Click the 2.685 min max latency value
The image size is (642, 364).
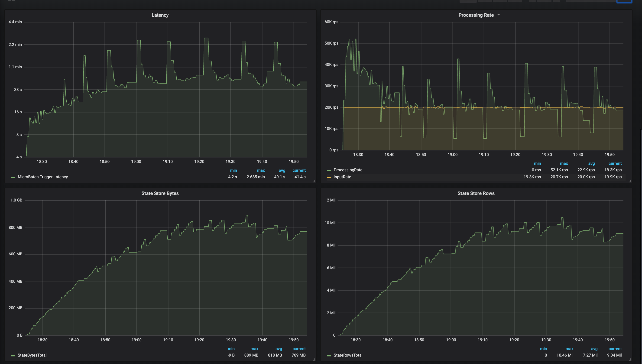(255, 177)
